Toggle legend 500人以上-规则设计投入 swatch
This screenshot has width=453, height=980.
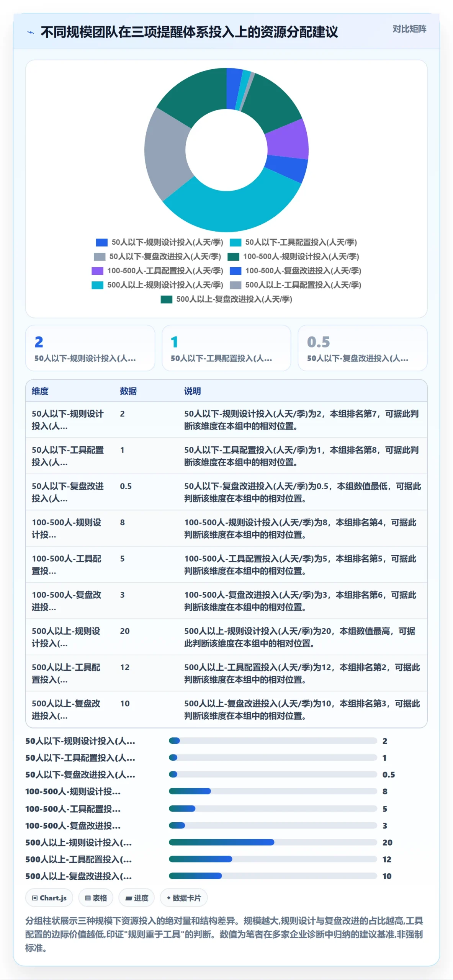pyautogui.click(x=97, y=285)
